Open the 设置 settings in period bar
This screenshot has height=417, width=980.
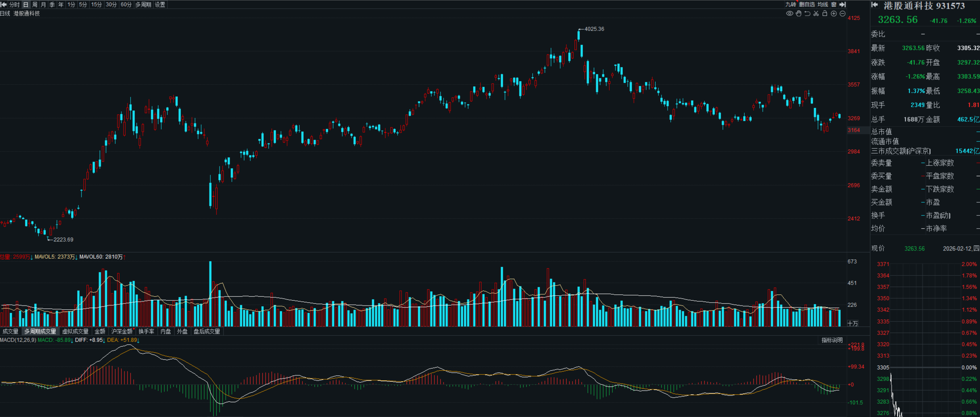coord(160,5)
